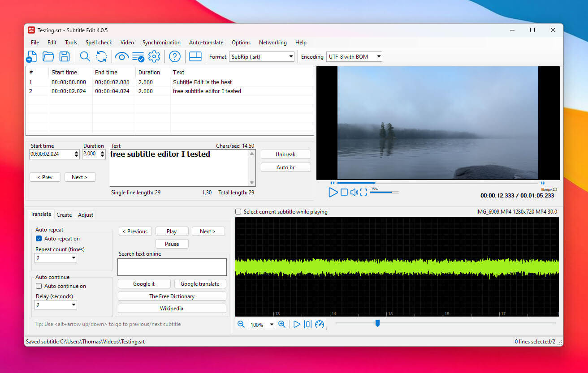The width and height of the screenshot is (588, 373).
Task: Switch to the Create tab
Action: click(x=64, y=215)
